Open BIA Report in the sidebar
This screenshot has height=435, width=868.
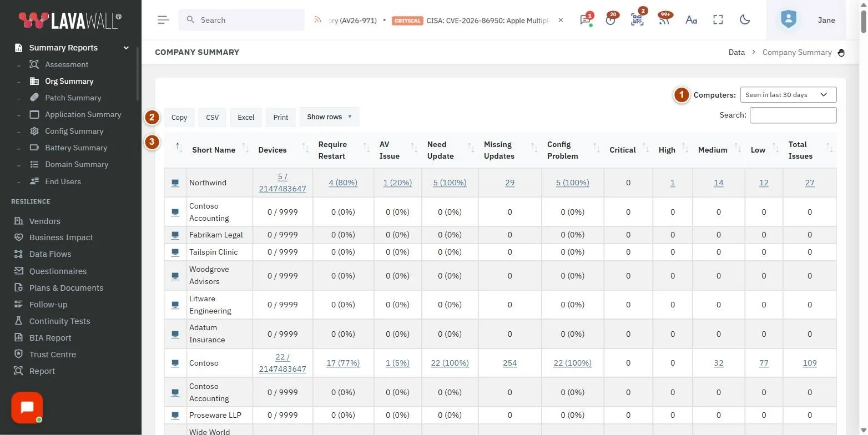pos(50,337)
